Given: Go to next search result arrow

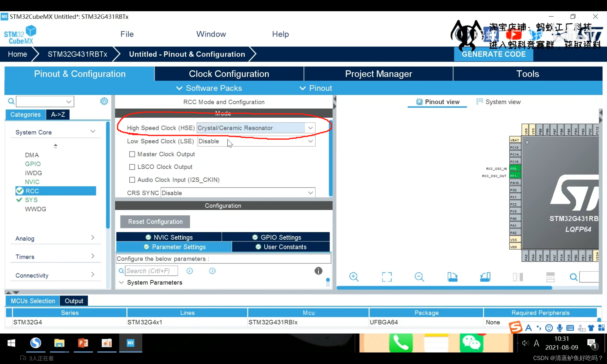Looking at the screenshot, I should [x=212, y=271].
